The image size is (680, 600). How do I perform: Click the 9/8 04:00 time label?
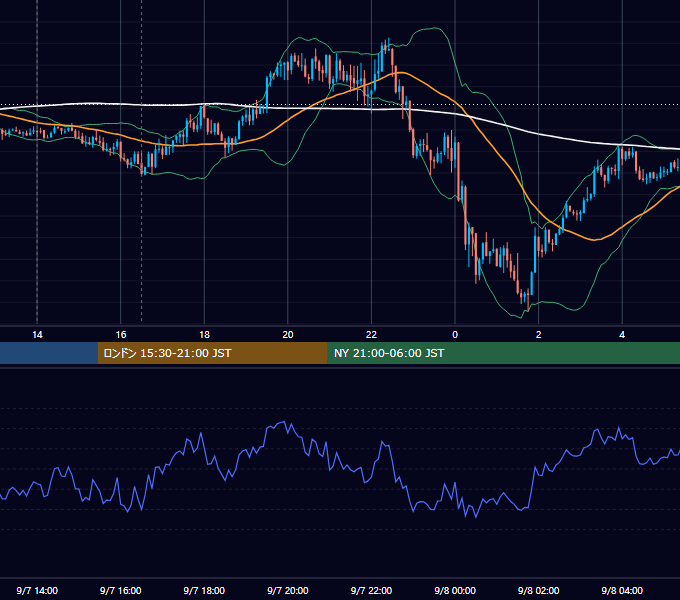click(622, 590)
